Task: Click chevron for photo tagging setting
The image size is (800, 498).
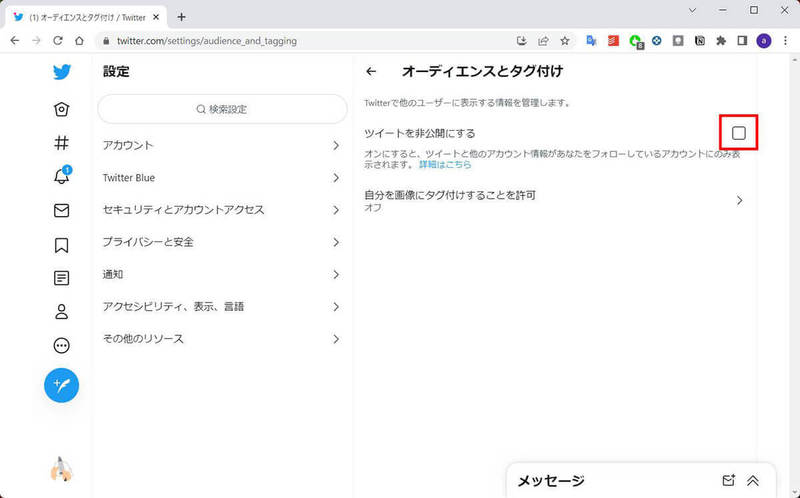Action: (x=739, y=201)
